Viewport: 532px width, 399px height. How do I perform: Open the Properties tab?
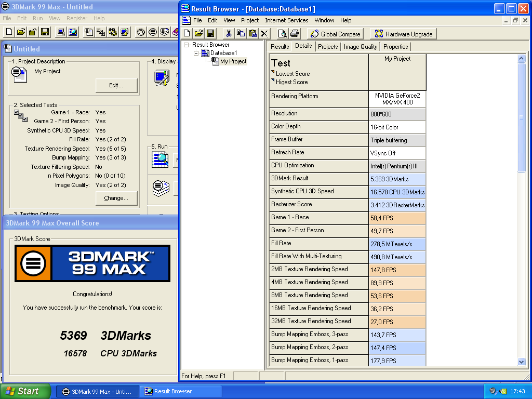tap(395, 46)
